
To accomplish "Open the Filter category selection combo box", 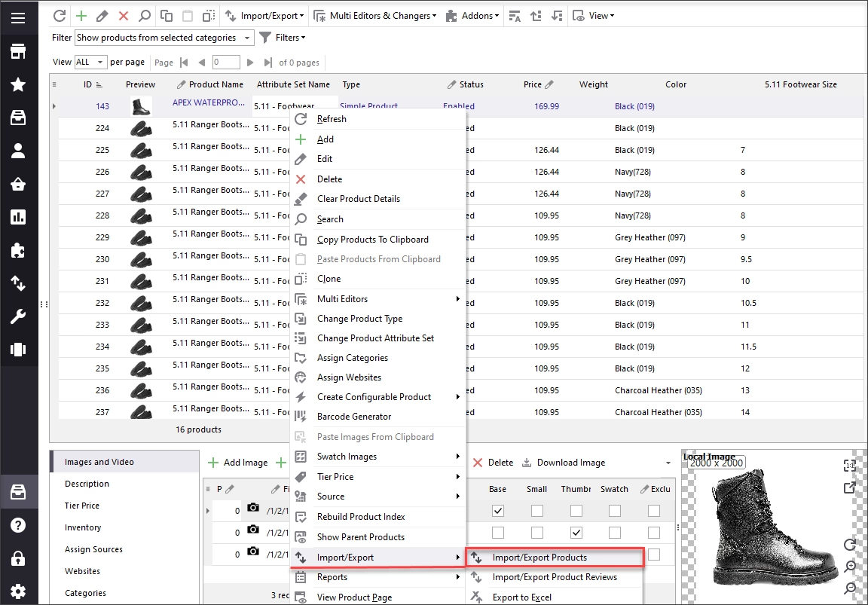I will pyautogui.click(x=164, y=38).
